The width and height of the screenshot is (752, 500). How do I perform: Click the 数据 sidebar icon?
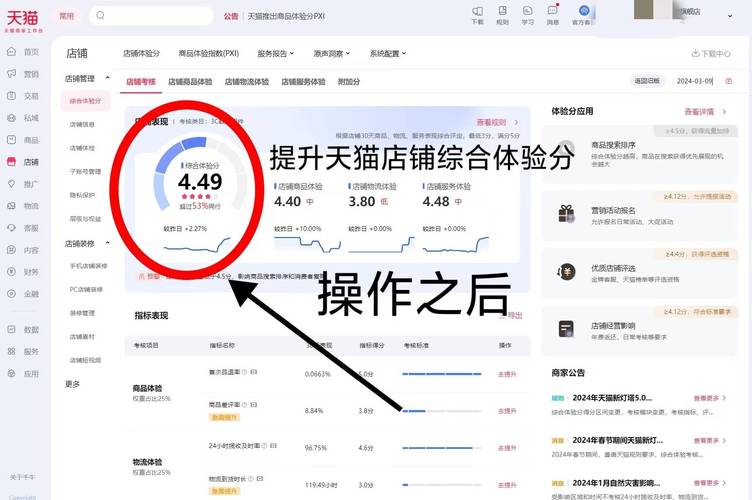click(12, 329)
